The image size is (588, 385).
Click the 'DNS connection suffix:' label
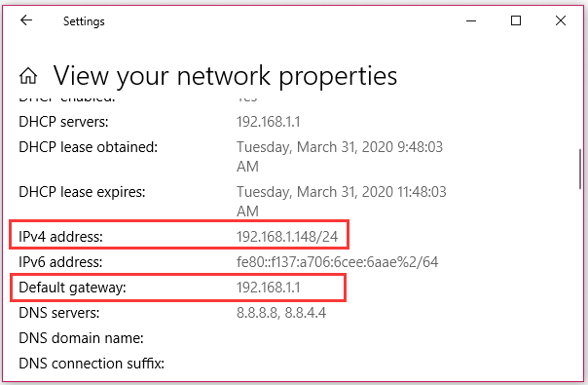pos(92,364)
